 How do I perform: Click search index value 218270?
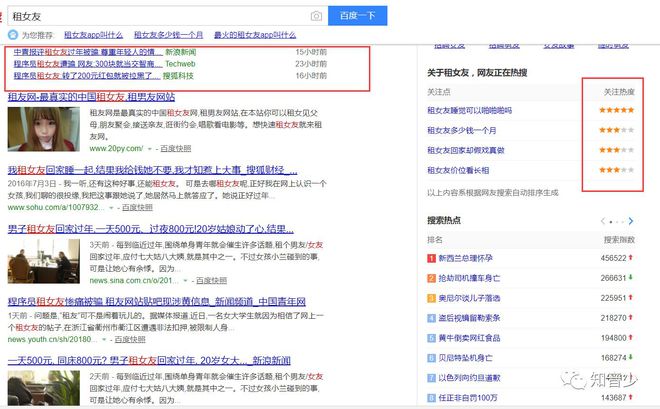613,318
